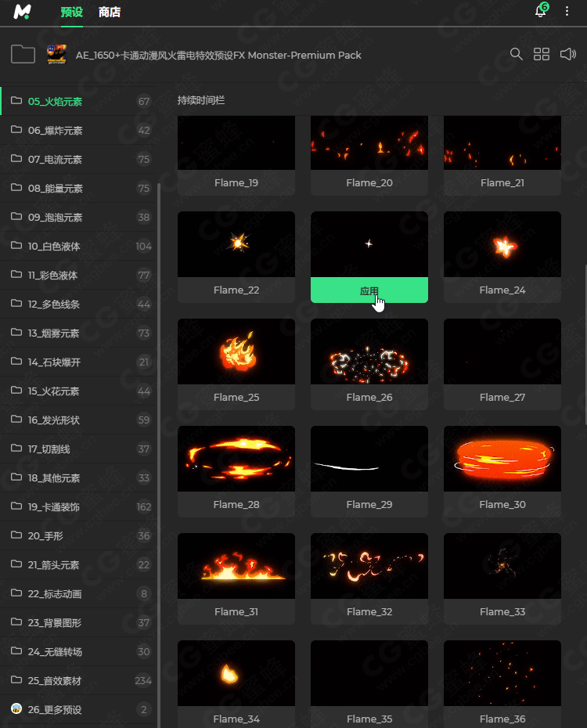Image resolution: width=587 pixels, height=728 pixels.
Task: Select the Flame_24 preset thumbnail
Action: [502, 244]
